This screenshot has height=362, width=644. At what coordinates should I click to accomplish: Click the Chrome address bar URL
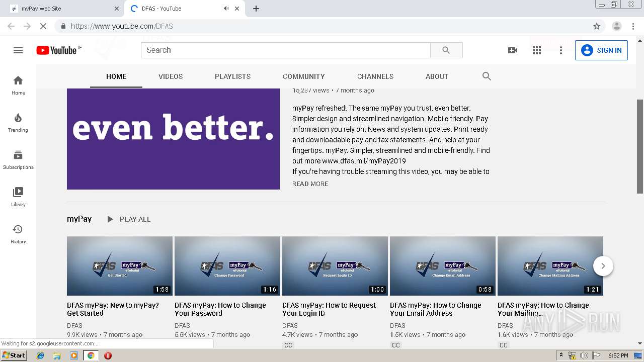[x=122, y=26]
